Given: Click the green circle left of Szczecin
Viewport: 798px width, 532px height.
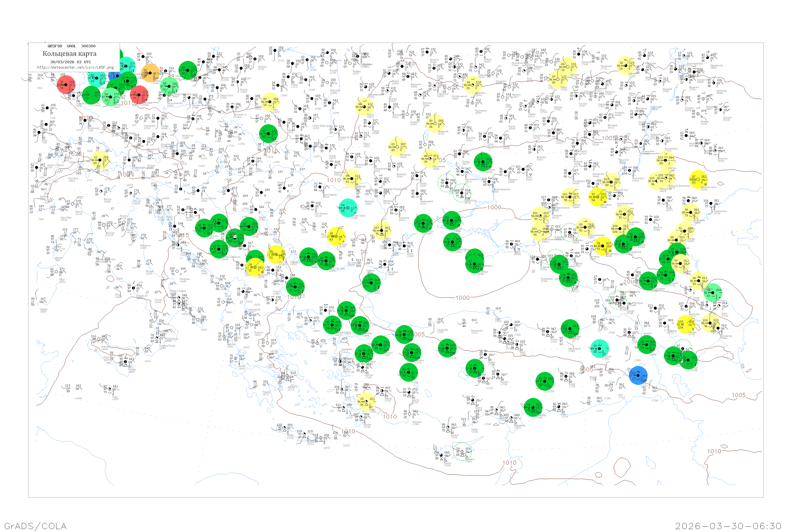Looking at the screenshot, I should [x=188, y=70].
